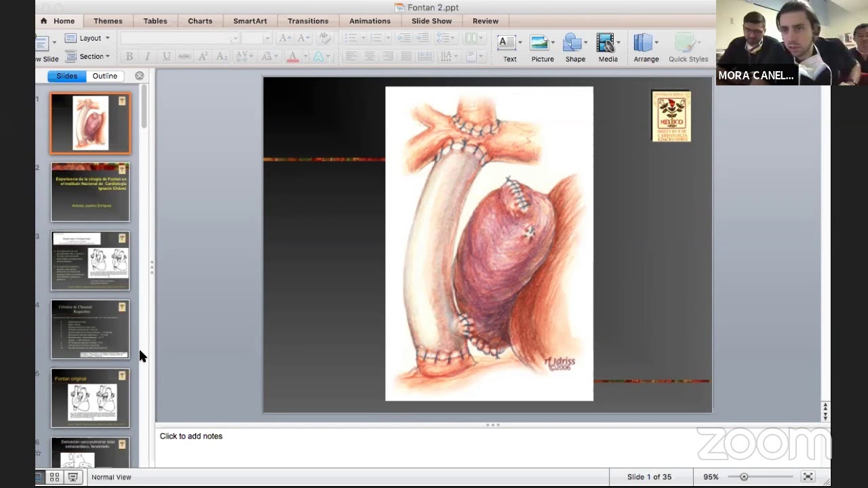Click the Home ribbon icon
The height and width of the screenshot is (488, 868).
[43, 21]
